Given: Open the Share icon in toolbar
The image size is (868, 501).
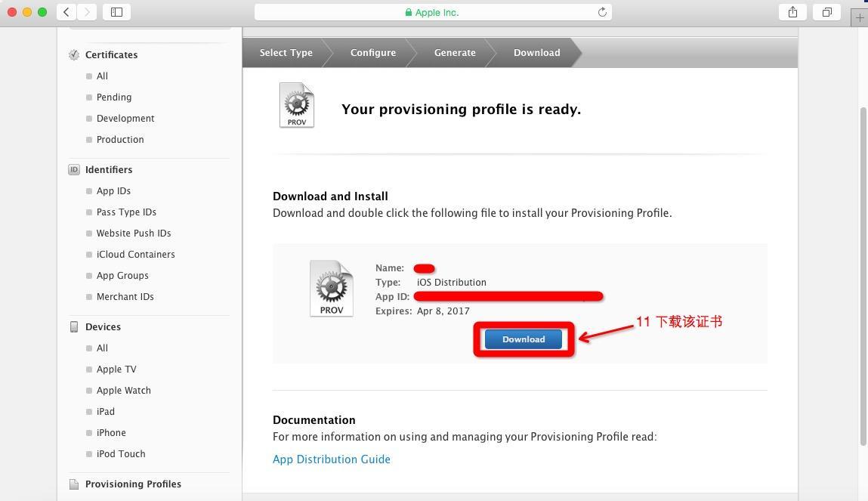Looking at the screenshot, I should [x=792, y=12].
